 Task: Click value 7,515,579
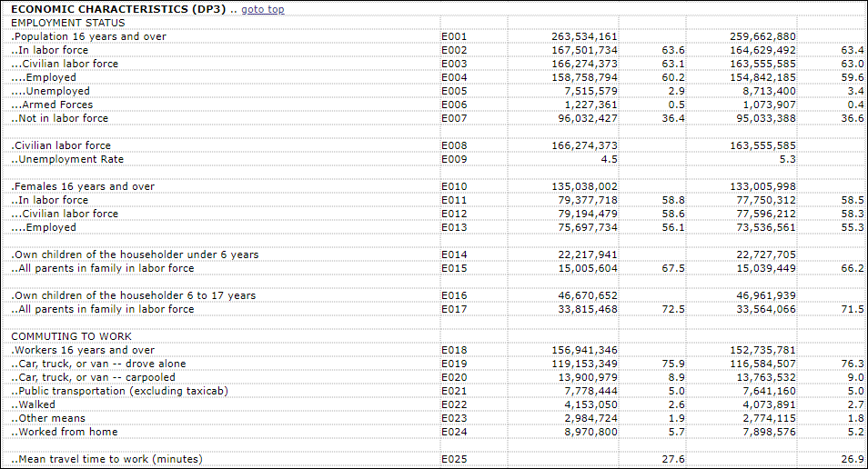click(x=590, y=91)
